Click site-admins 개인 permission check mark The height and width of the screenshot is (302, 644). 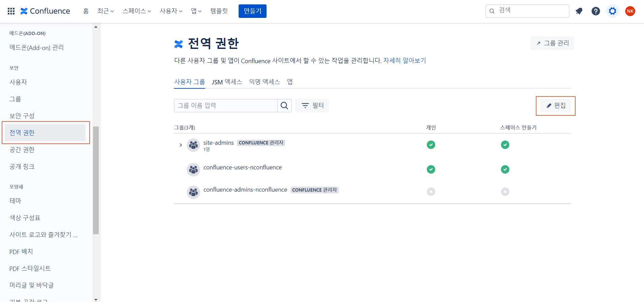point(431,145)
